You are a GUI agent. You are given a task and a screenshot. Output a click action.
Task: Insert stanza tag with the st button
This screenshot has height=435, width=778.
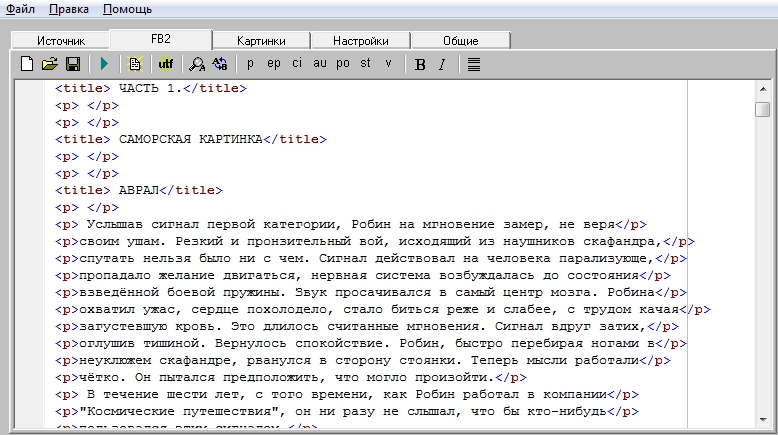click(365, 63)
